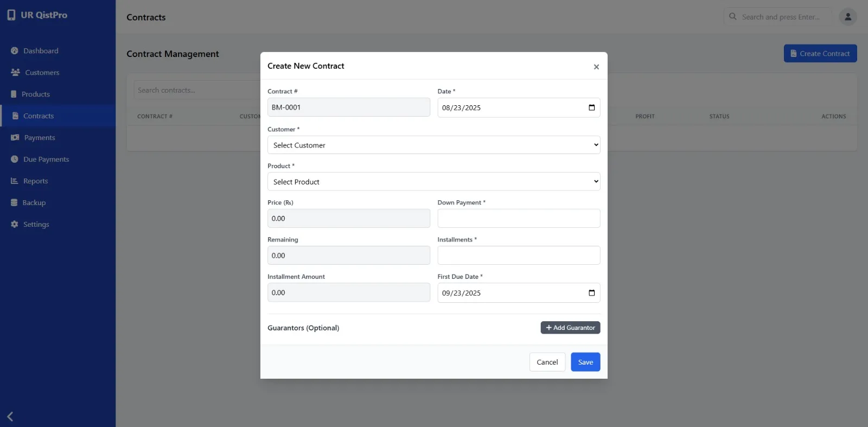Click the Save button
The image size is (868, 427).
tap(585, 362)
